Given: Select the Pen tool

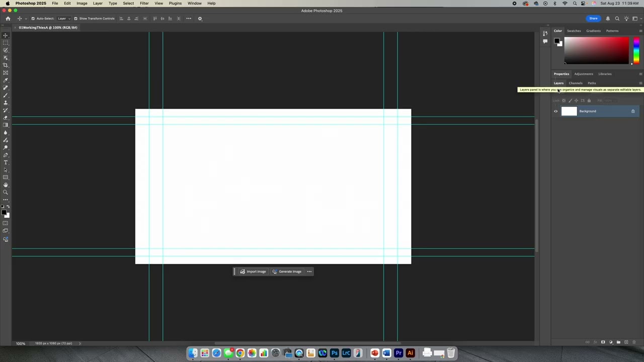Looking at the screenshot, I should pos(6,155).
